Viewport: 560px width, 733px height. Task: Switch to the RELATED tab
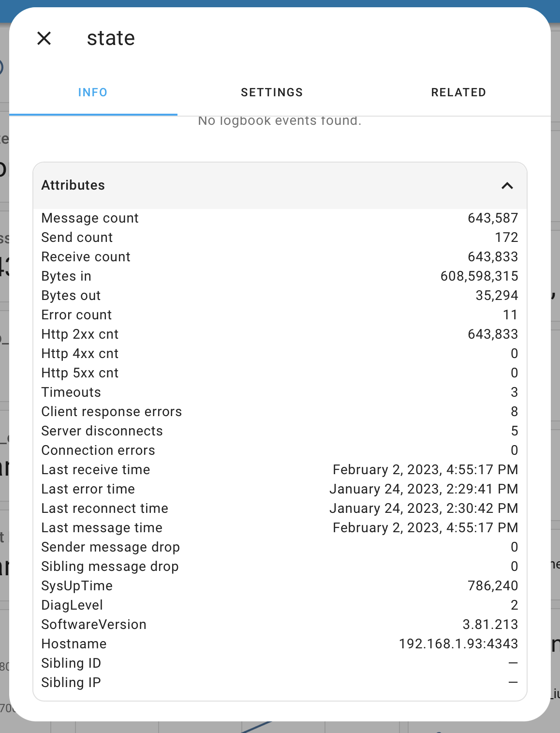458,92
